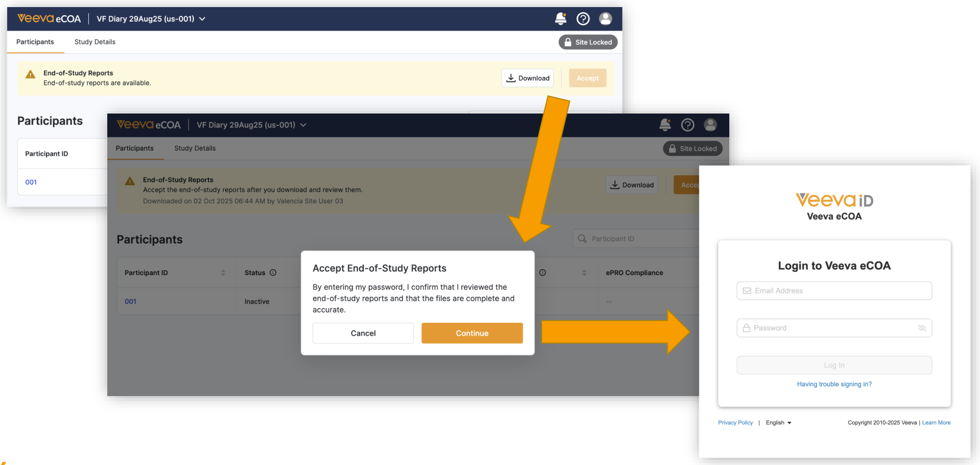Switch to the Study Details tab
Viewport: 980px width, 465px height.
94,42
